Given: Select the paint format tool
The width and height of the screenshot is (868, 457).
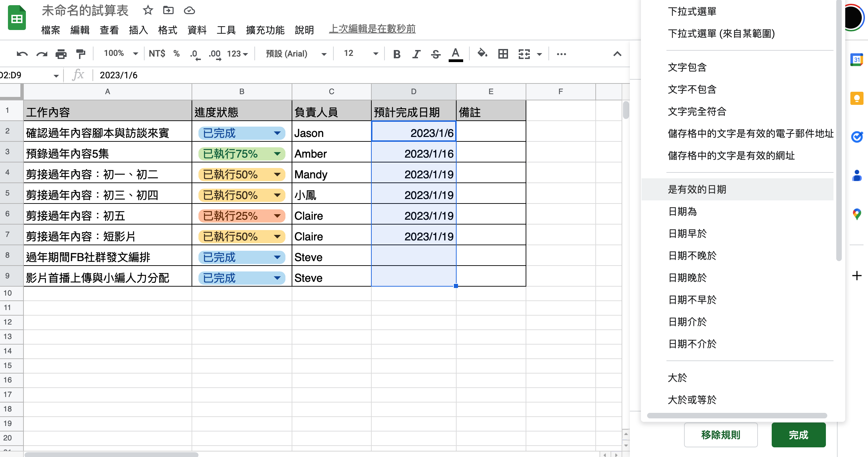Looking at the screenshot, I should pos(80,54).
